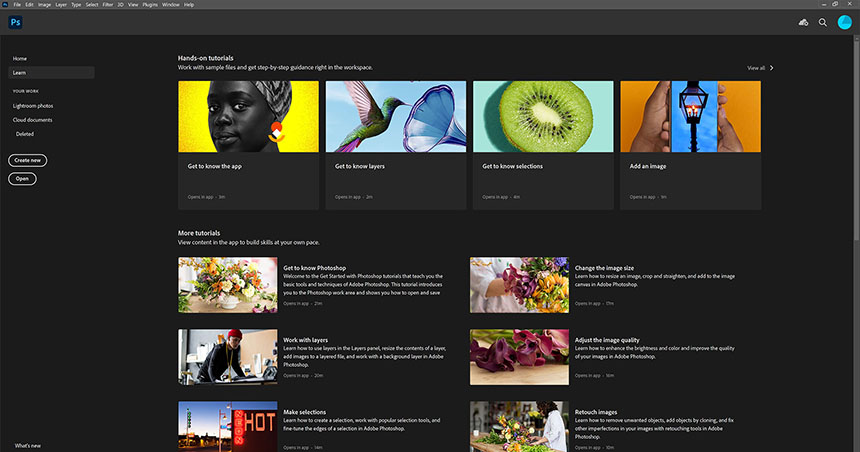Viewport: 860px width, 452px height.
Task: Click the Work with layers title
Action: coord(305,340)
